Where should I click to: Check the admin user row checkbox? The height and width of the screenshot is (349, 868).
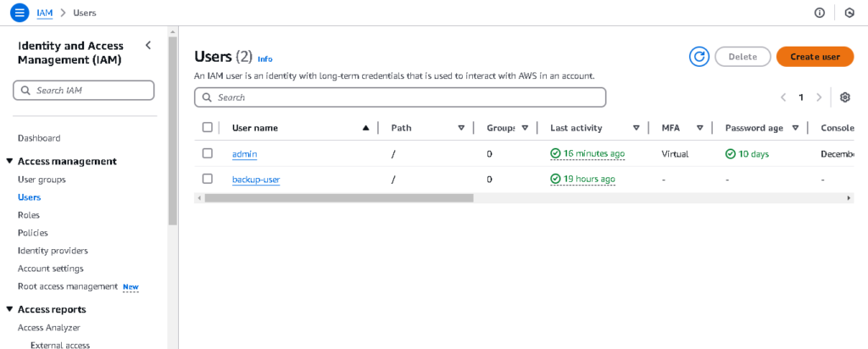(208, 153)
